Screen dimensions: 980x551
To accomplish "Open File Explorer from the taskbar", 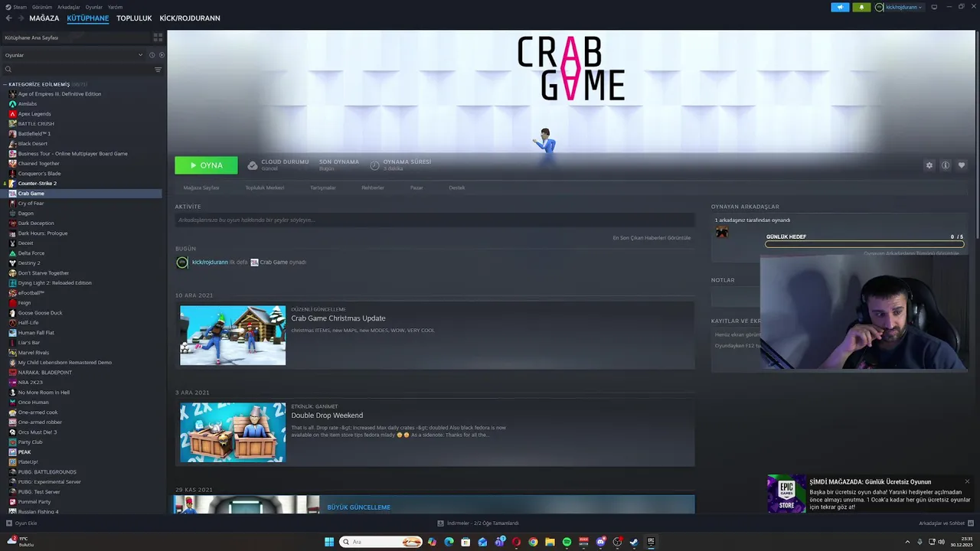I will click(550, 542).
